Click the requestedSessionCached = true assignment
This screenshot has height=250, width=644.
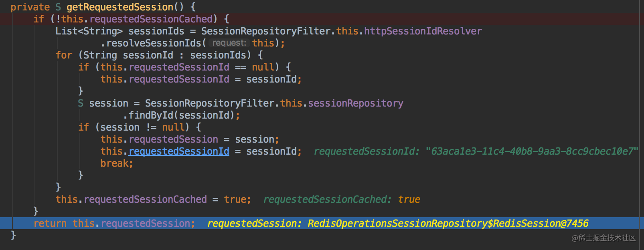point(153,200)
